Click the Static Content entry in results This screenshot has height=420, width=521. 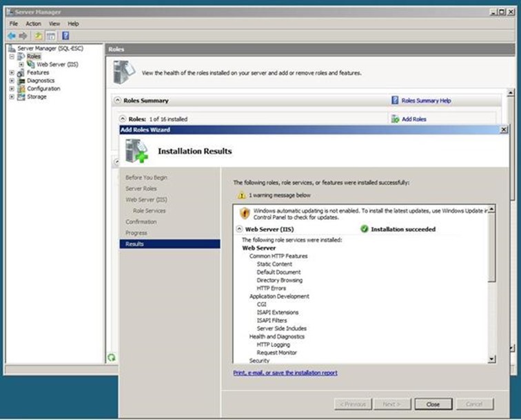(x=274, y=264)
